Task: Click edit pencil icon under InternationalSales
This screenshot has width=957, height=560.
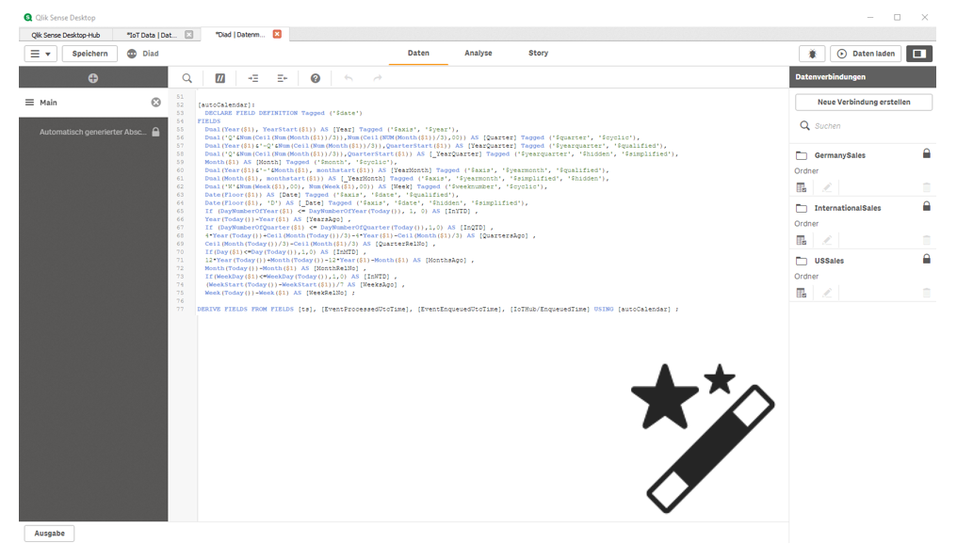Action: [827, 240]
